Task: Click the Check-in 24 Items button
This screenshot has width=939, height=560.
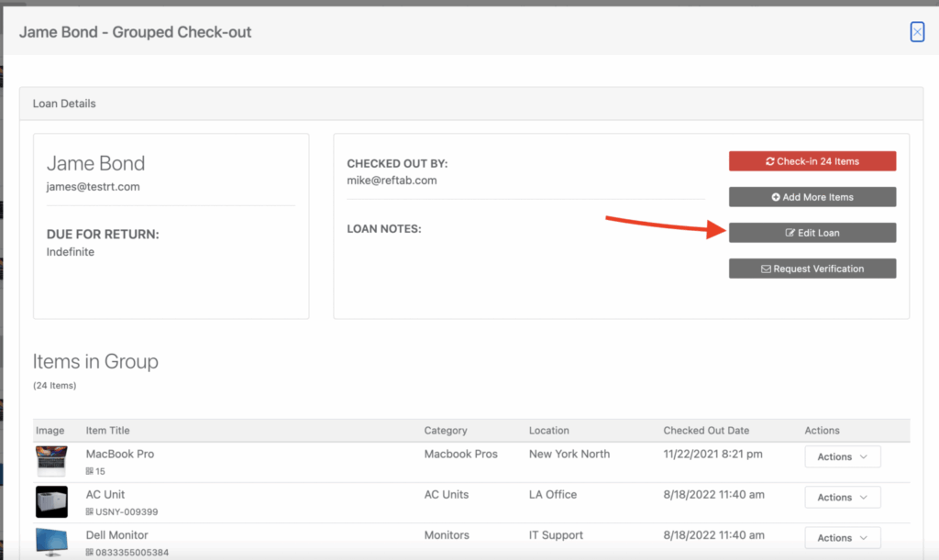Action: (x=812, y=161)
